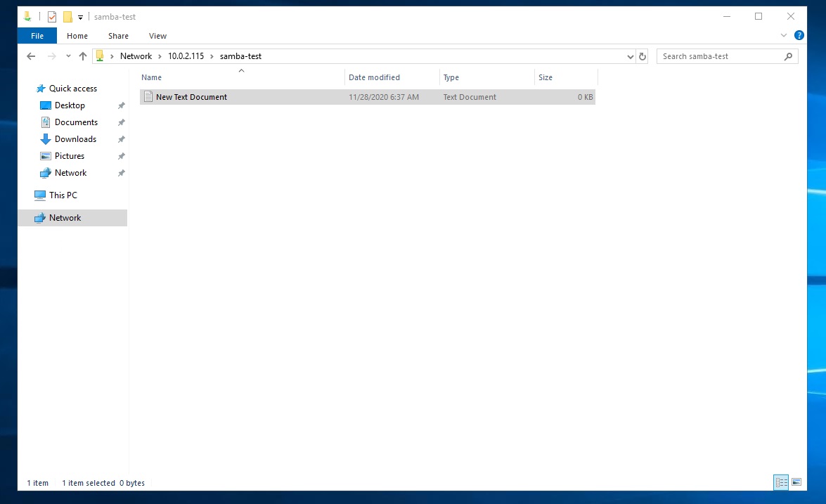Minimize the samba-test window
Screen dimensions: 826x504
[727, 16]
